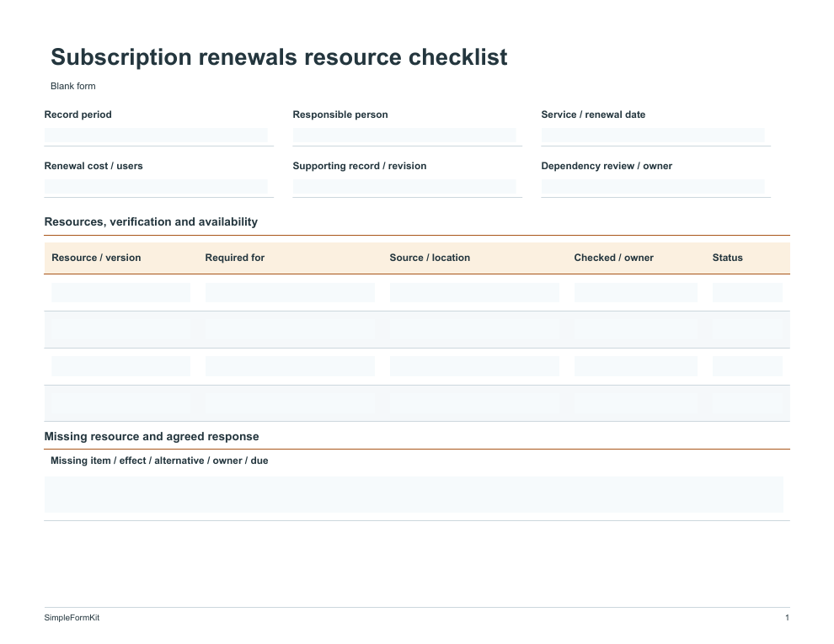Click 'Missing resource and agreed response' heading
Image resolution: width=834 pixels, height=644 pixels.
pos(152,436)
